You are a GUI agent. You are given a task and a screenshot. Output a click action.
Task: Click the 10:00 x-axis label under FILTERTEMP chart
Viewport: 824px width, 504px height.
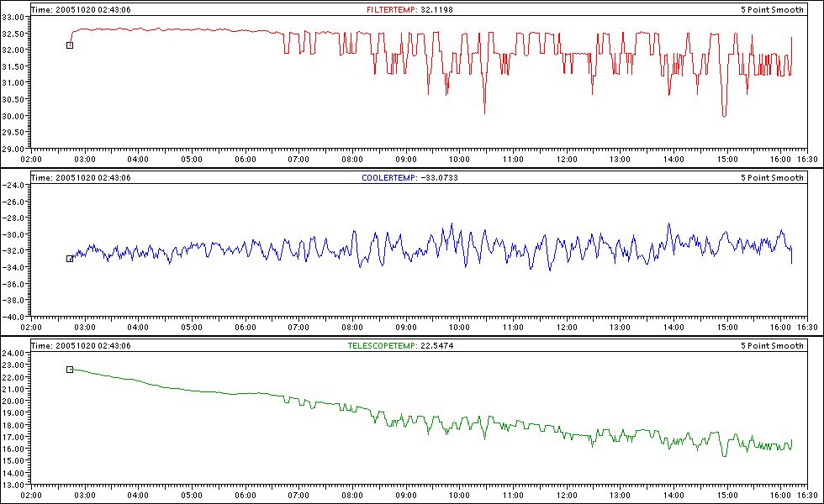[x=459, y=159]
